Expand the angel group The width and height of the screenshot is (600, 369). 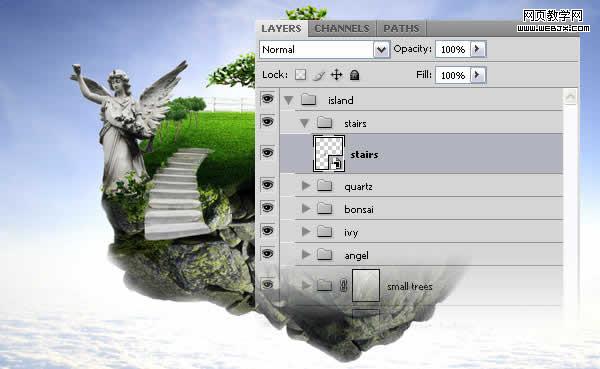coord(306,255)
